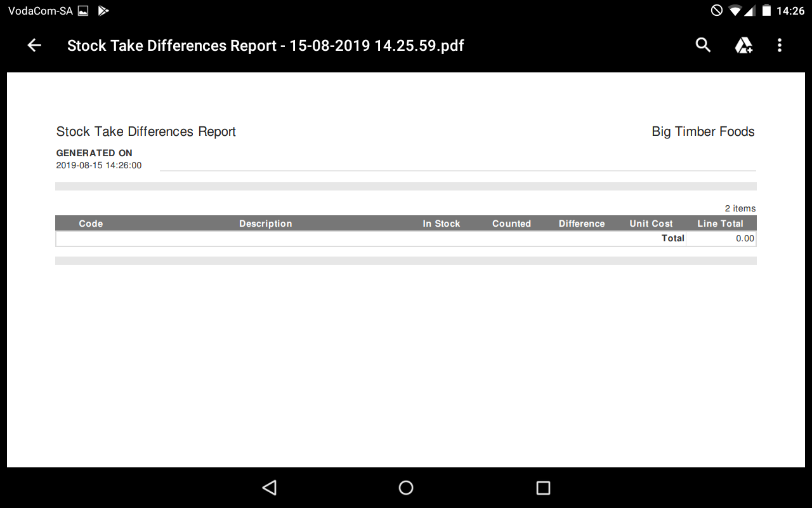Click the "Big Timber Foods" company name
Screen dimensions: 812x508
[703, 131]
